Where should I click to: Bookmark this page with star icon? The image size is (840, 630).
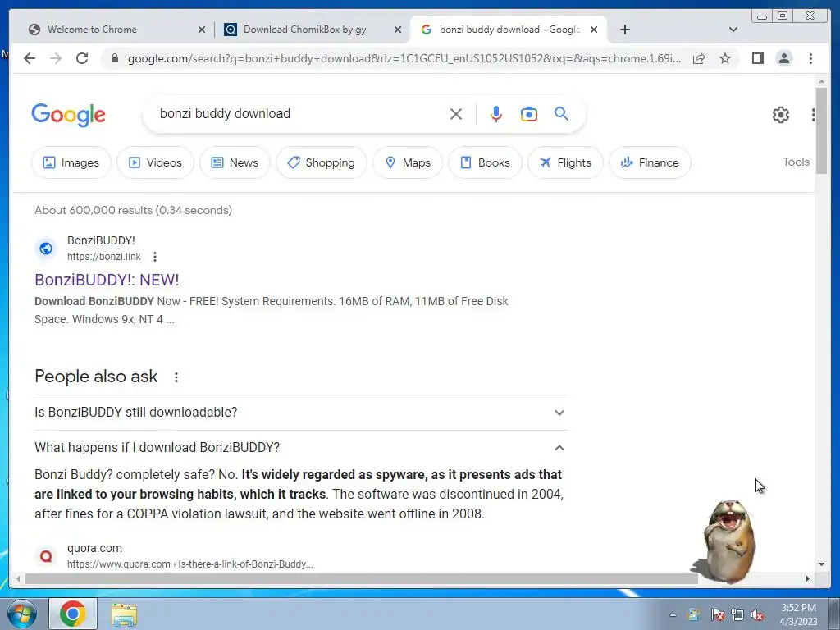[x=725, y=58]
